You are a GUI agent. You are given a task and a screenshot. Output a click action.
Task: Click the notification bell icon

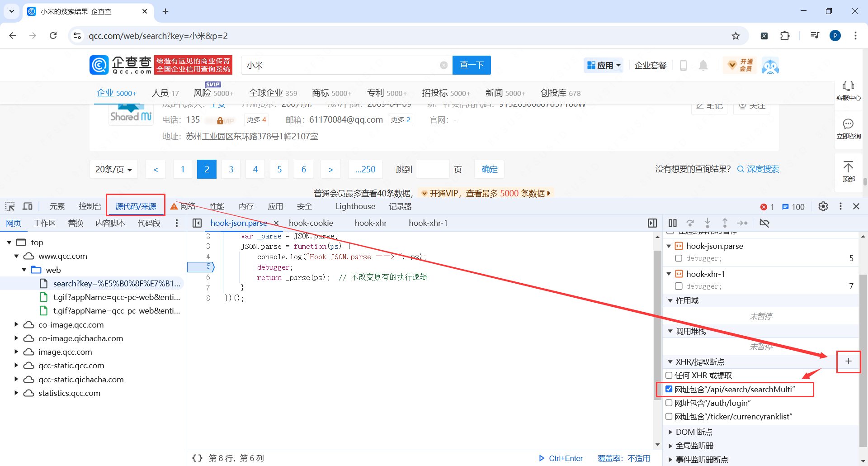tap(703, 66)
